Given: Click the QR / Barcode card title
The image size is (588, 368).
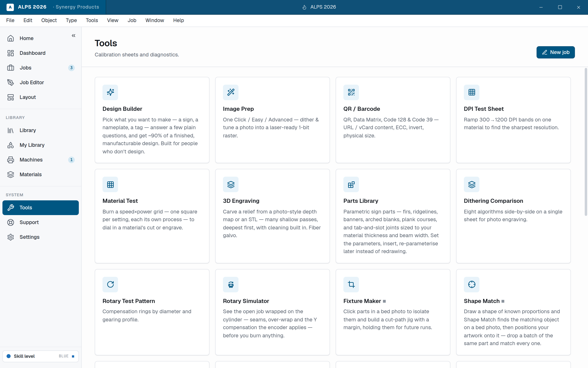Looking at the screenshot, I should [x=362, y=109].
